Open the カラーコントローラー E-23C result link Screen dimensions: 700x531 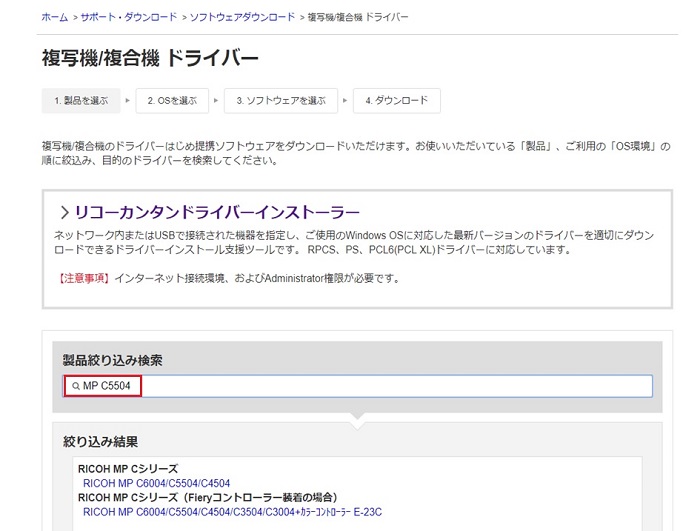[x=233, y=512]
